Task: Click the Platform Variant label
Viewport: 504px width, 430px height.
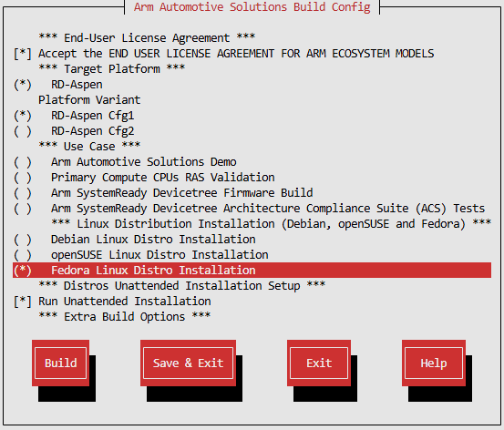Action: (x=89, y=100)
